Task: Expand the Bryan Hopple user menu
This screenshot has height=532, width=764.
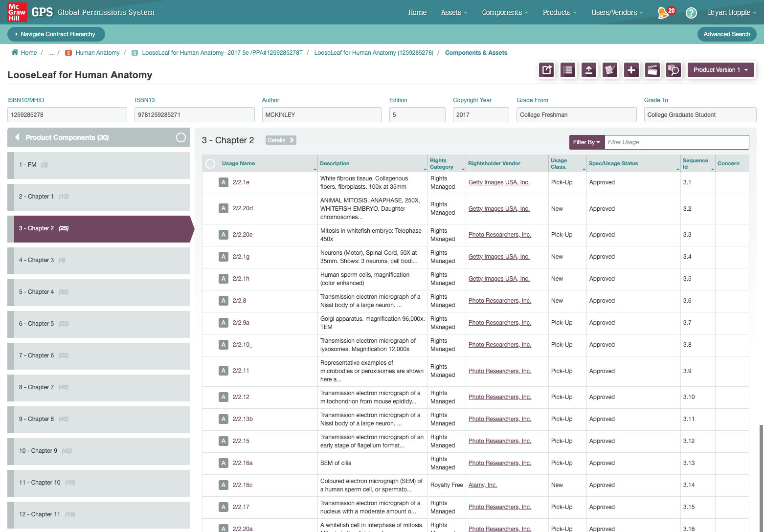Action: (x=732, y=12)
